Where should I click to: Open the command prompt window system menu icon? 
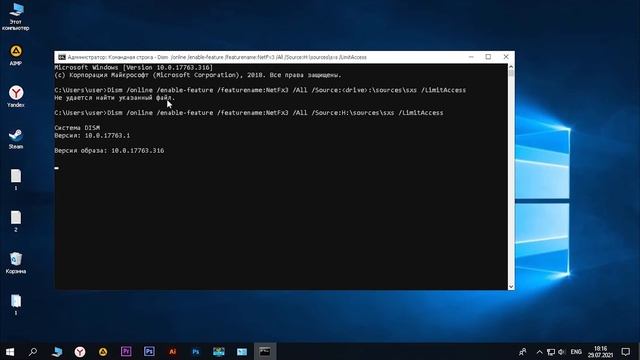coord(62,57)
